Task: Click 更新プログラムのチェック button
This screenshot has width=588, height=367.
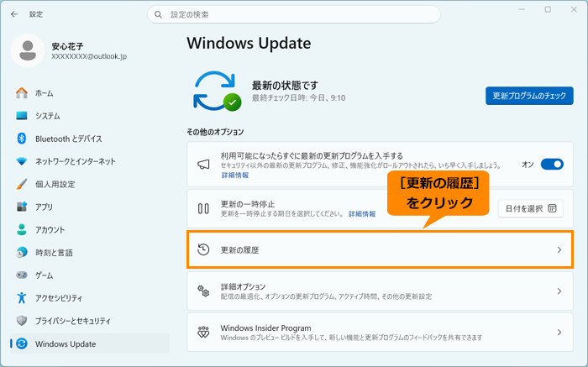Action: point(529,96)
